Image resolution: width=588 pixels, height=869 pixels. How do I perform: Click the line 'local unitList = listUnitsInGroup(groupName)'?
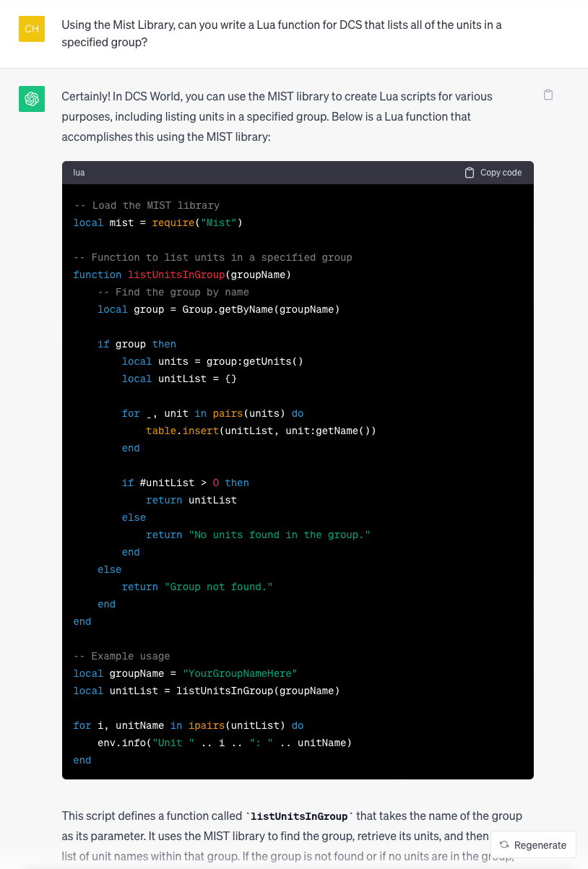(207, 691)
